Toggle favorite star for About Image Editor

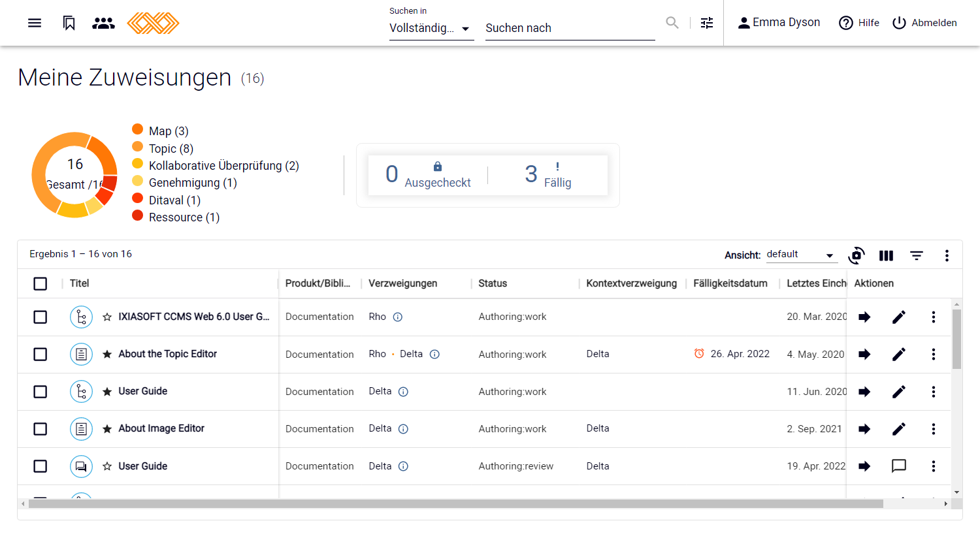(x=107, y=429)
